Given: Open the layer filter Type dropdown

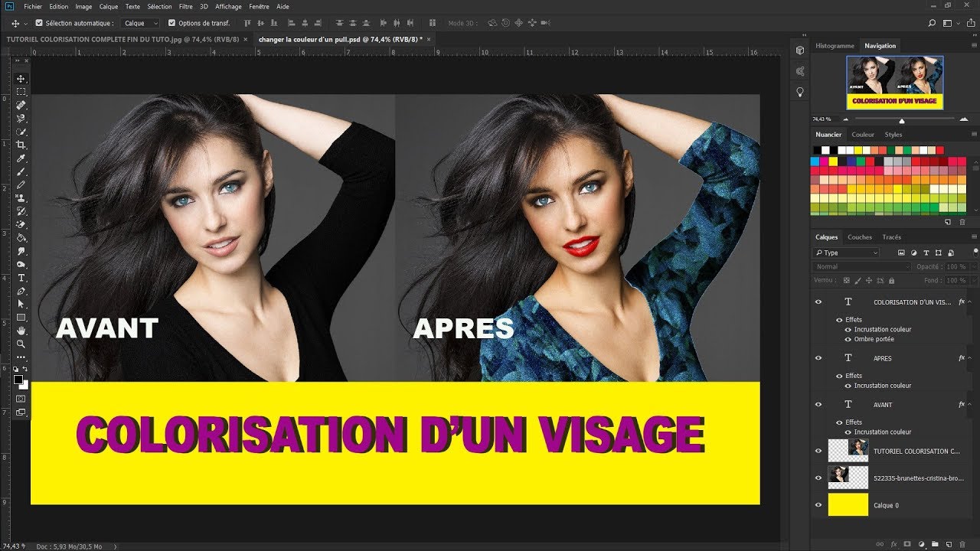Looking at the screenshot, I should tap(847, 253).
